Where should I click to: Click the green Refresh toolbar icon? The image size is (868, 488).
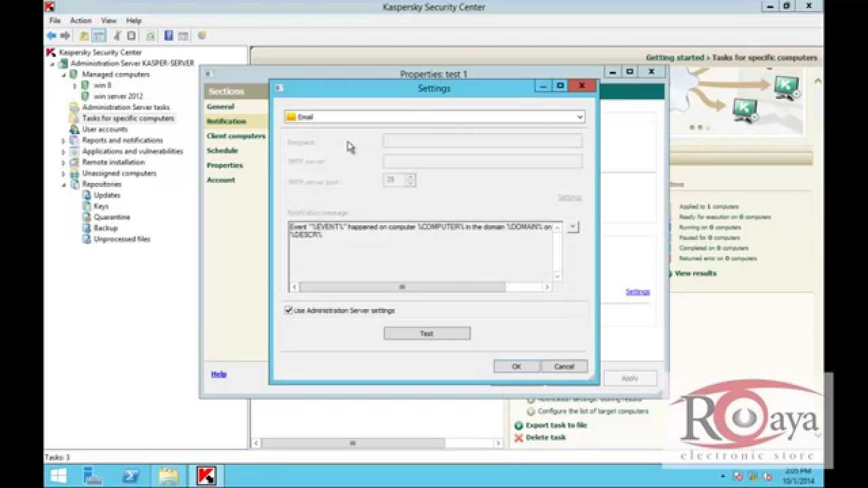point(151,35)
